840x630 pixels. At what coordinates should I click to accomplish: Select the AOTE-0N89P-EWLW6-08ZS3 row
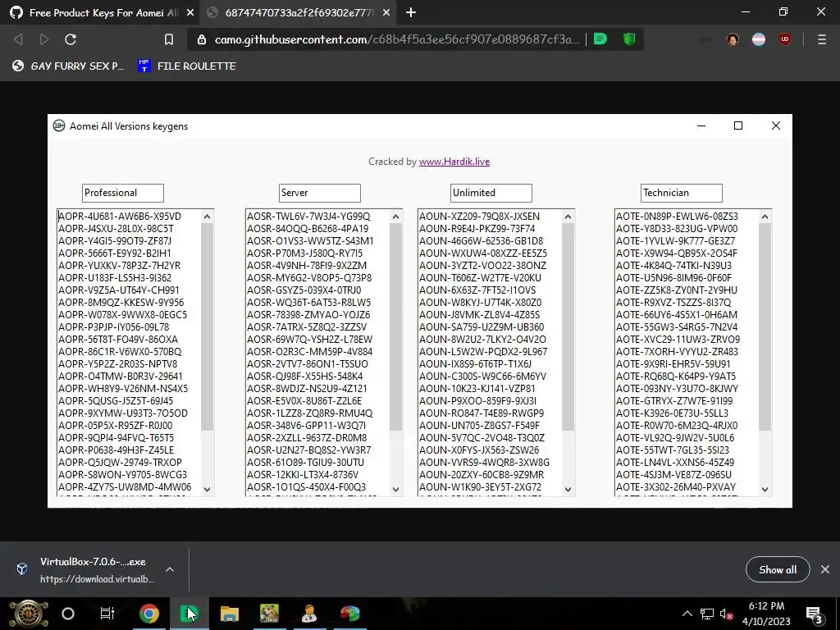pos(677,217)
